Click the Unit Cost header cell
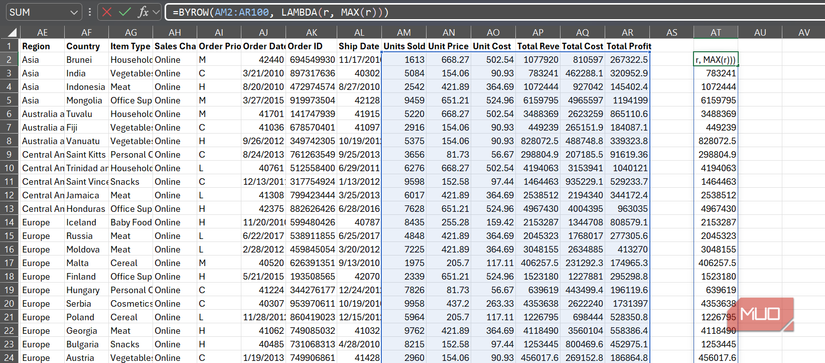The width and height of the screenshot is (825, 363). 493,46
